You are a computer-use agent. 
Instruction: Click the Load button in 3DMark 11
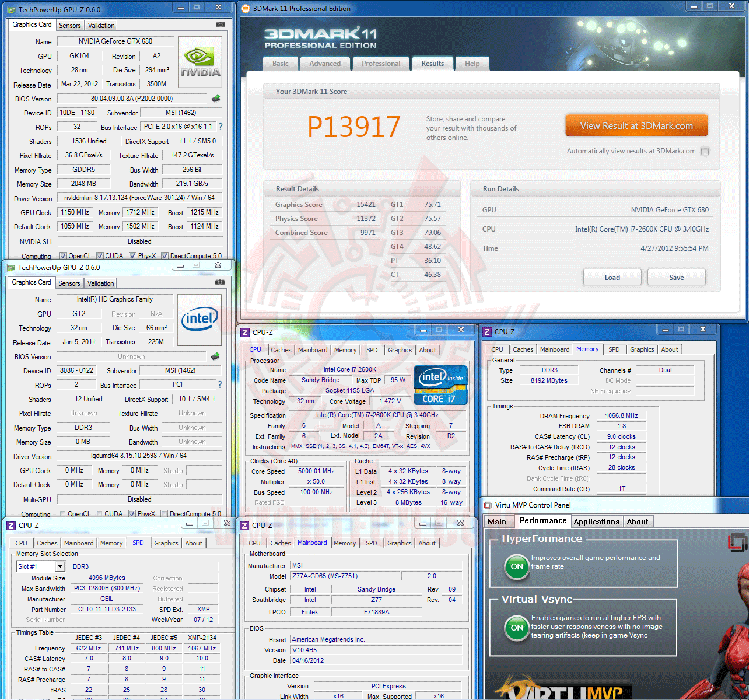tap(612, 278)
